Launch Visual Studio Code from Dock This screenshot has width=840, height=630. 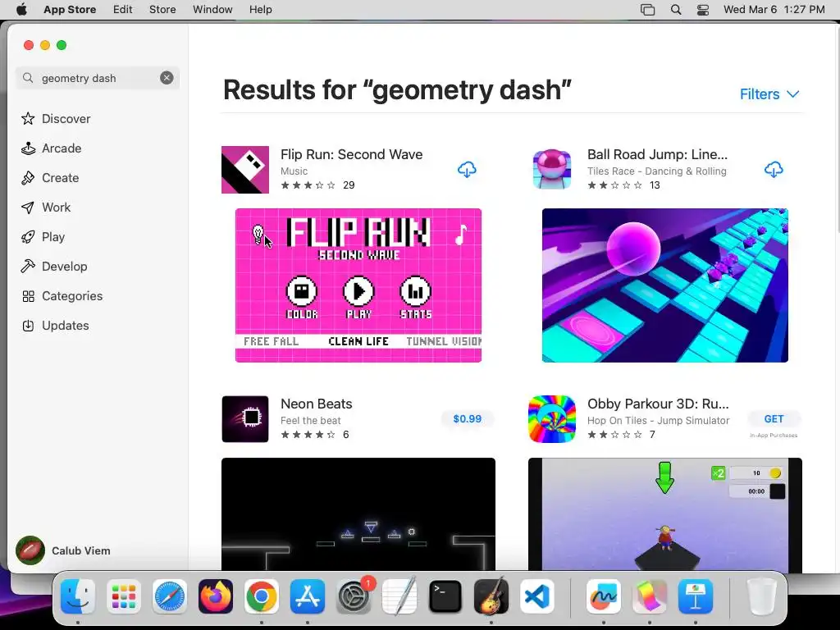(537, 596)
